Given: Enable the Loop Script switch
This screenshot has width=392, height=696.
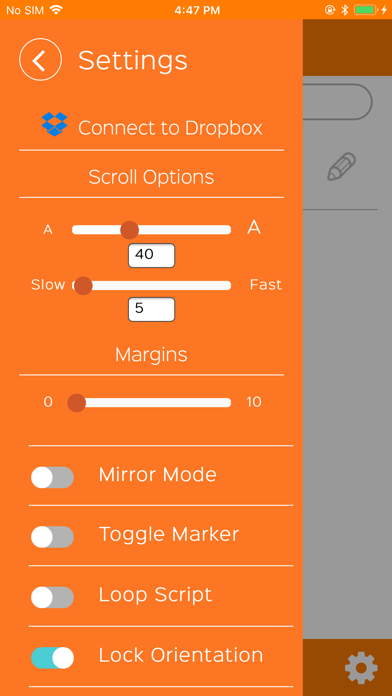Looking at the screenshot, I should pyautogui.click(x=52, y=597).
